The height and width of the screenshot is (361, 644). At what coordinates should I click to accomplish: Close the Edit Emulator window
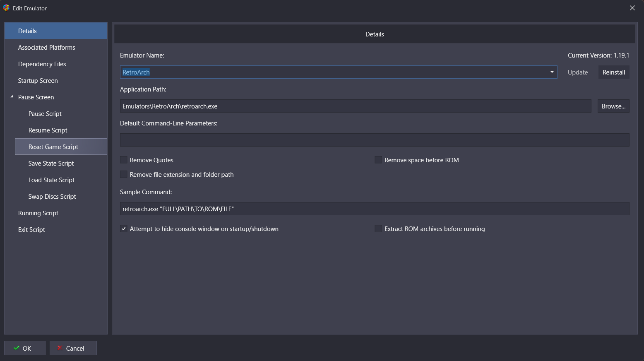[x=632, y=8]
